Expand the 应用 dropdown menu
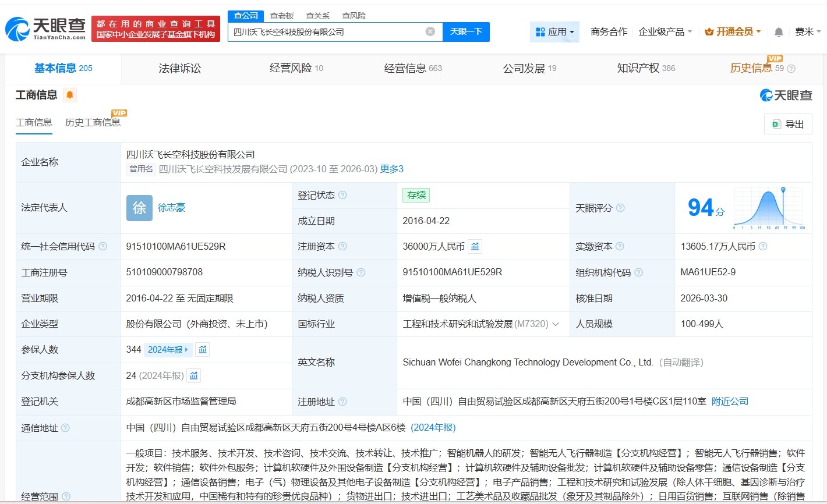 554,32
